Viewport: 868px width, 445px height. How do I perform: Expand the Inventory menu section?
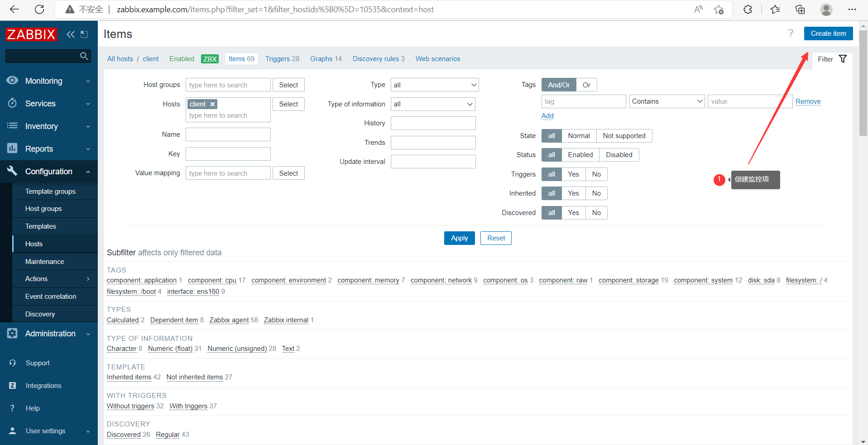click(88, 126)
